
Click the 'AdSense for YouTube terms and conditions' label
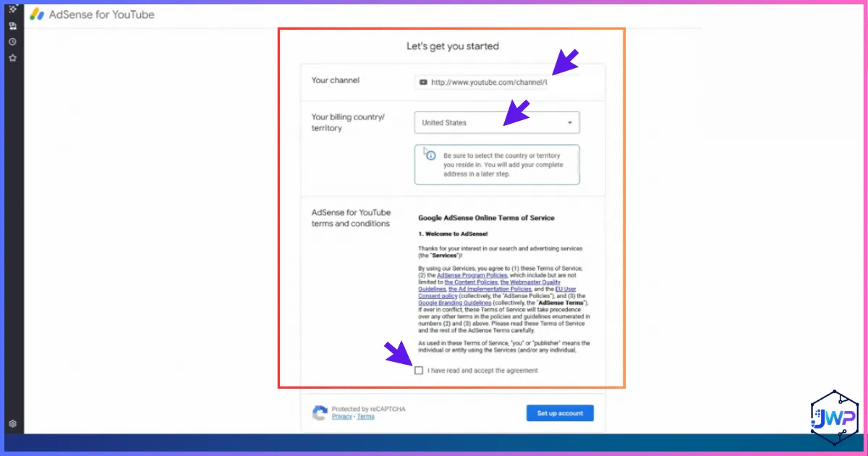[x=351, y=218]
